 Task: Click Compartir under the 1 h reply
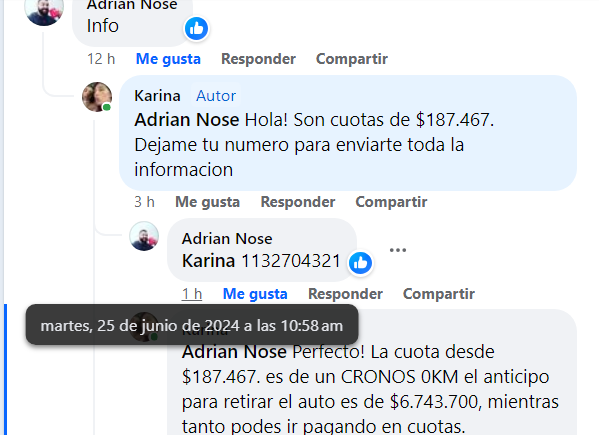point(439,294)
